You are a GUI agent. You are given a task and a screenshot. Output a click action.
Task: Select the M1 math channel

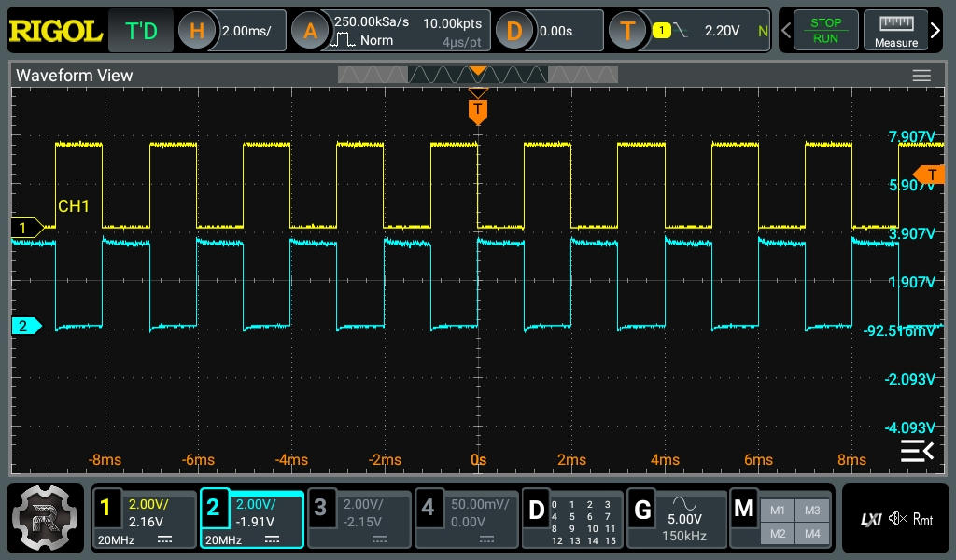[778, 510]
